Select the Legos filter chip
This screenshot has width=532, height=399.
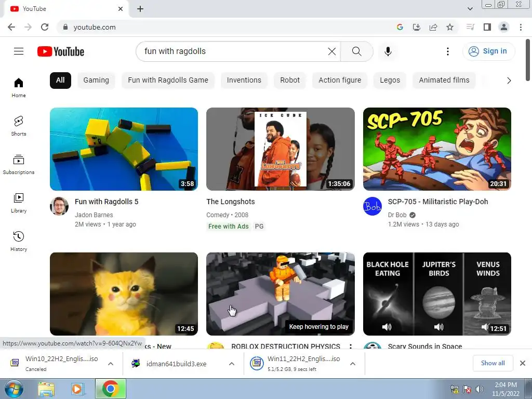point(390,81)
